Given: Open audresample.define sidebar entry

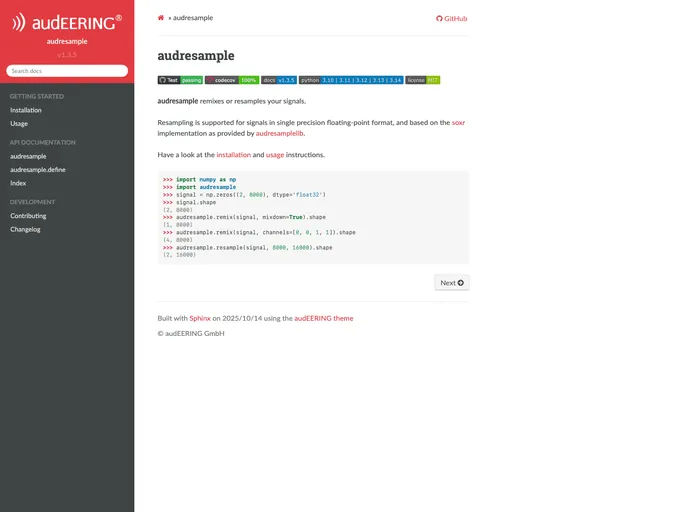Looking at the screenshot, I should [x=38, y=170].
